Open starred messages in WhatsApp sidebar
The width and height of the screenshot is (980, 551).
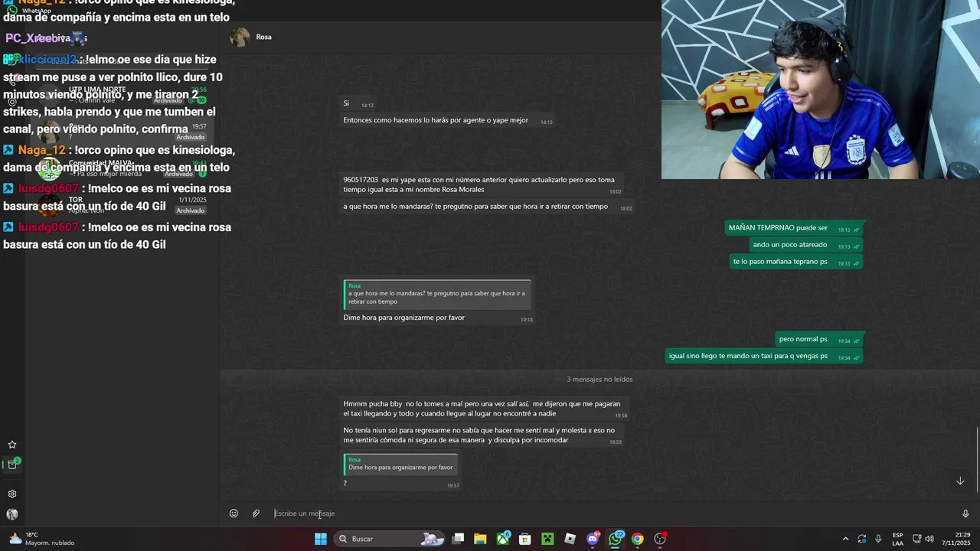tap(12, 445)
